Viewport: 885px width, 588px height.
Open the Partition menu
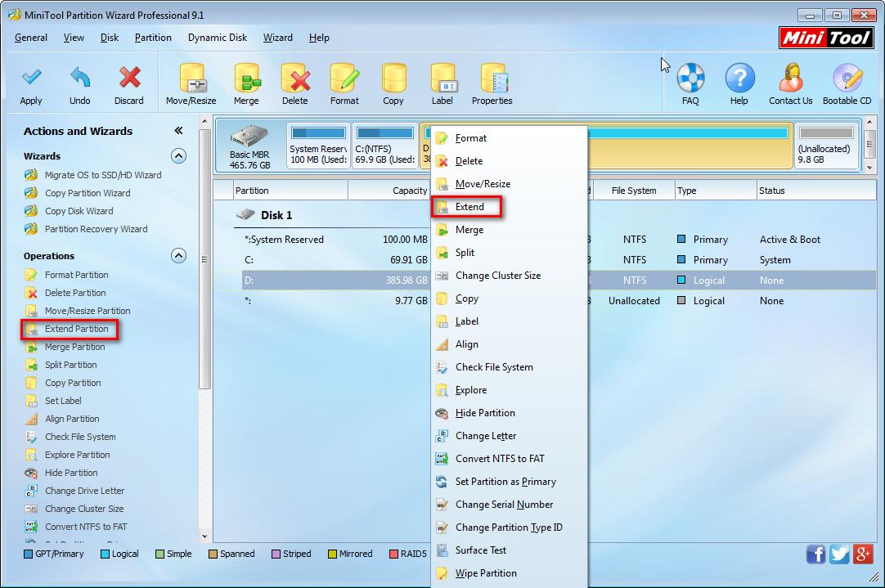click(153, 38)
